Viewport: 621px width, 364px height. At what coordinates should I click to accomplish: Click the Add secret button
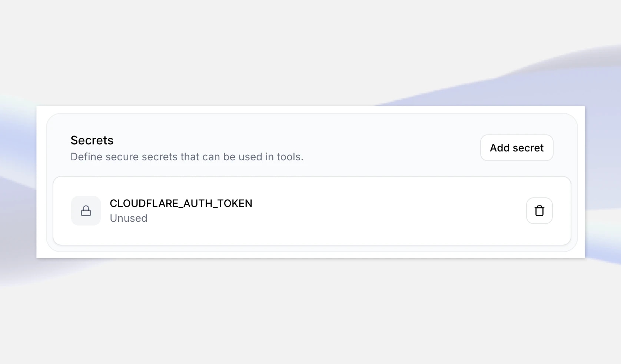[516, 147]
